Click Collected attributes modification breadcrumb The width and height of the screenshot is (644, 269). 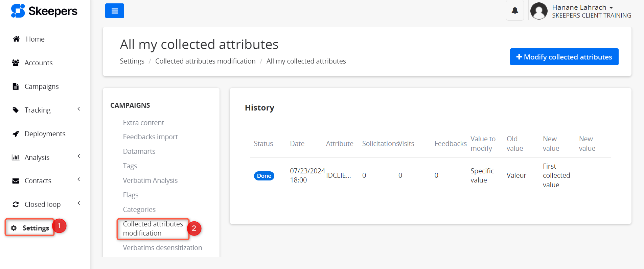205,61
